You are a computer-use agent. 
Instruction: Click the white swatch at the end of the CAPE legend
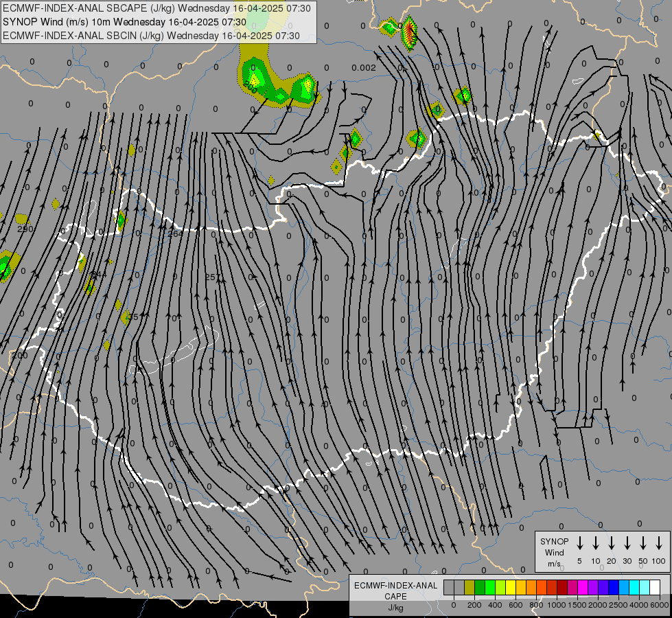click(x=656, y=588)
